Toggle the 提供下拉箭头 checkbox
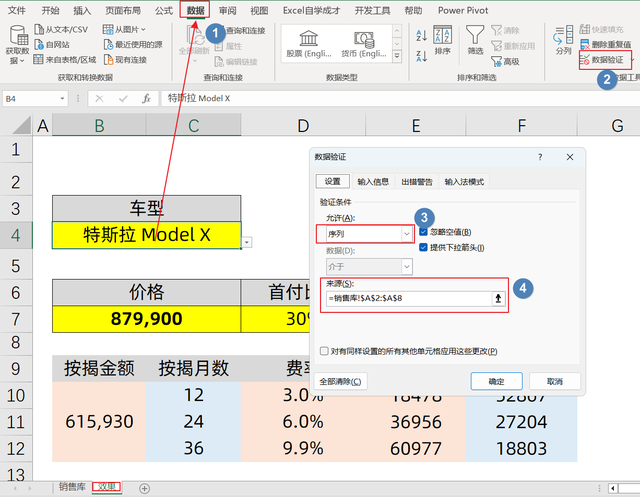The width and height of the screenshot is (640, 497). click(424, 248)
